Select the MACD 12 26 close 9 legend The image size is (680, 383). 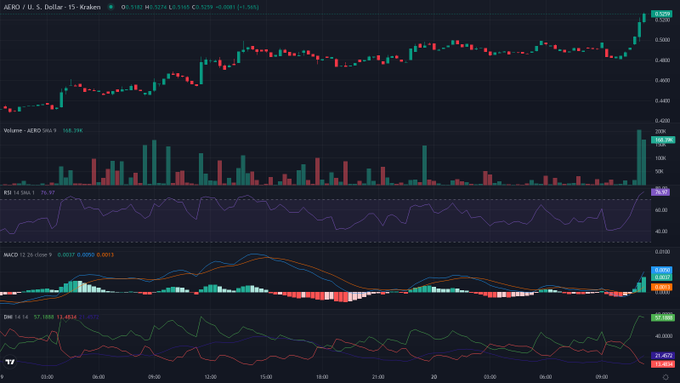point(27,255)
